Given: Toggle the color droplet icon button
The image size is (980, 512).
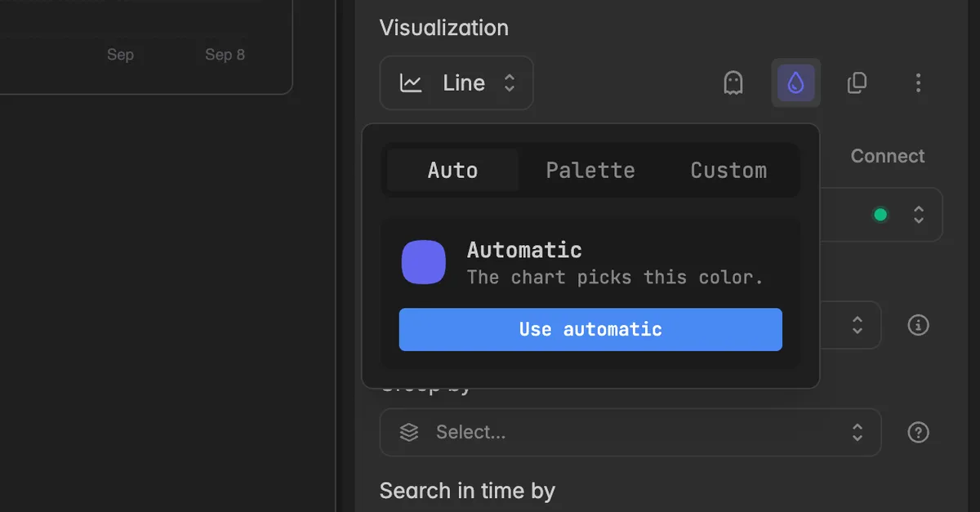Looking at the screenshot, I should pyautogui.click(x=795, y=82).
